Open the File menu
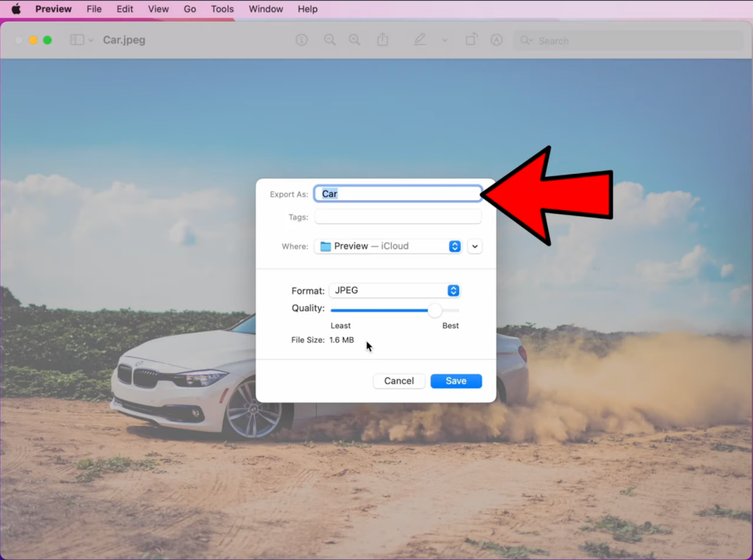This screenshot has height=560, width=753. [x=94, y=8]
